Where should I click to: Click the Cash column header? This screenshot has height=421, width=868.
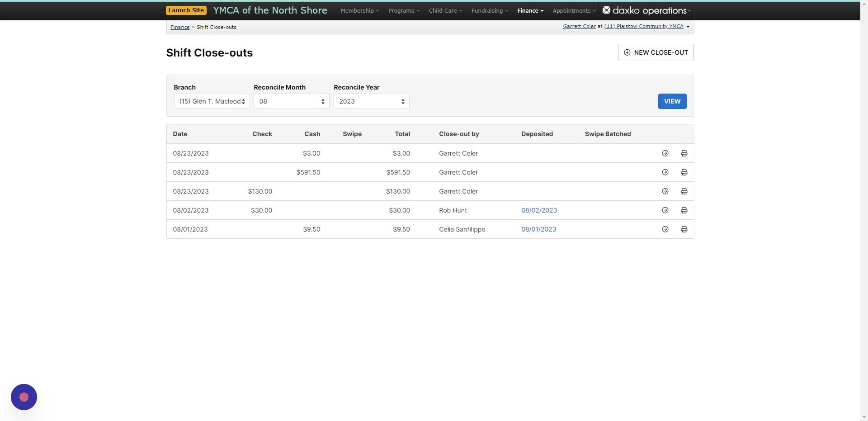click(x=312, y=134)
